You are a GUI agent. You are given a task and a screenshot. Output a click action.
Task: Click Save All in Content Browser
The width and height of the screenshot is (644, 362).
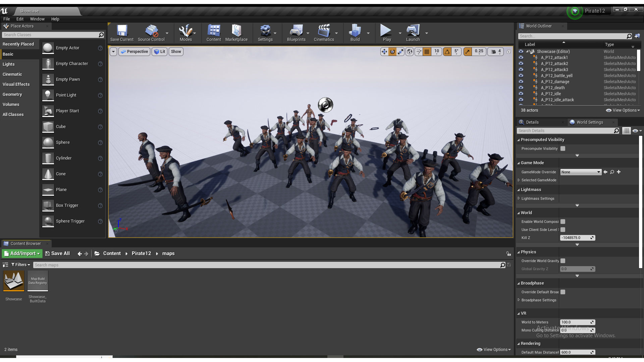tap(57, 253)
